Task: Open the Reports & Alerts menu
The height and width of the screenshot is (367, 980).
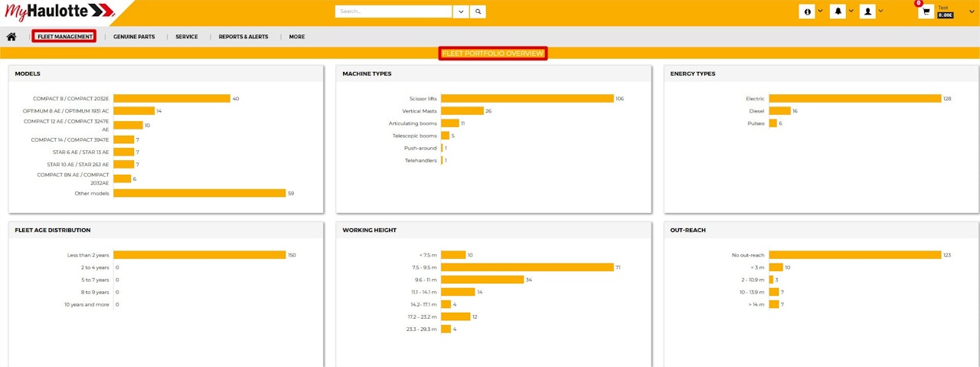Action: tap(243, 37)
